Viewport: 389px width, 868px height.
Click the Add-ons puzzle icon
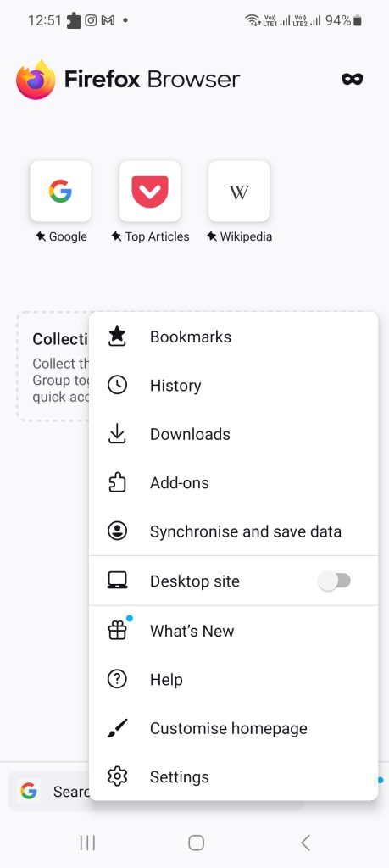pyautogui.click(x=117, y=482)
